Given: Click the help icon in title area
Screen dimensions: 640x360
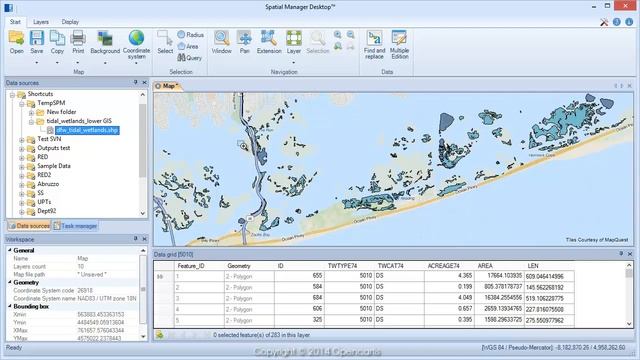Looking at the screenshot, I should coord(617,22).
